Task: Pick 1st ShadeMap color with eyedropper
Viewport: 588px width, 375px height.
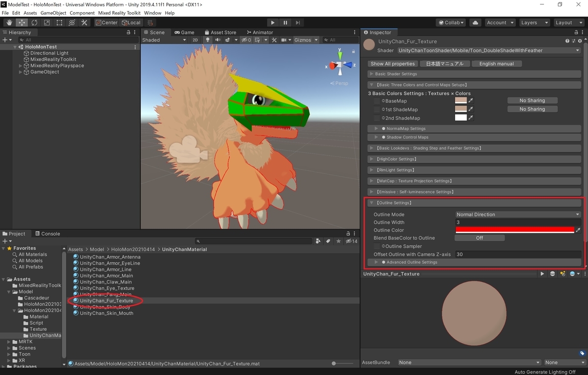Action: [471, 109]
